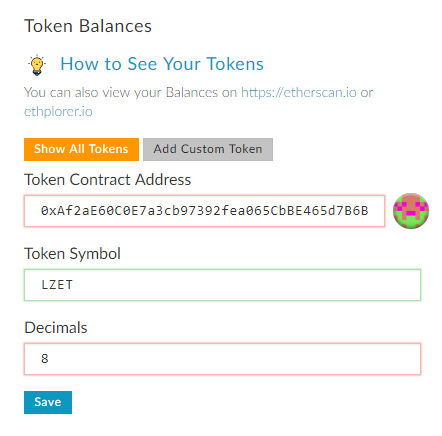Save the custom token
The image size is (442, 436).
click(x=48, y=402)
